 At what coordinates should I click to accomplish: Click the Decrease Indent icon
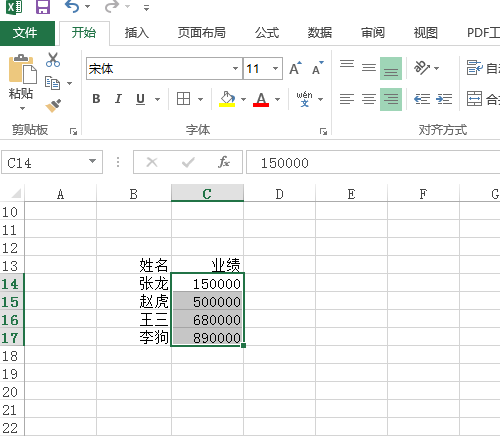tap(422, 99)
